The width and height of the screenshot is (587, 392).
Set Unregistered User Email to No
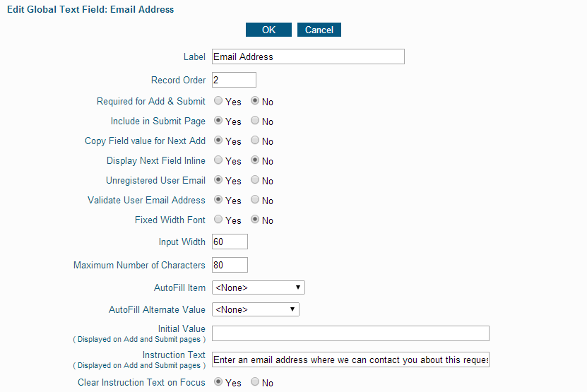click(255, 179)
